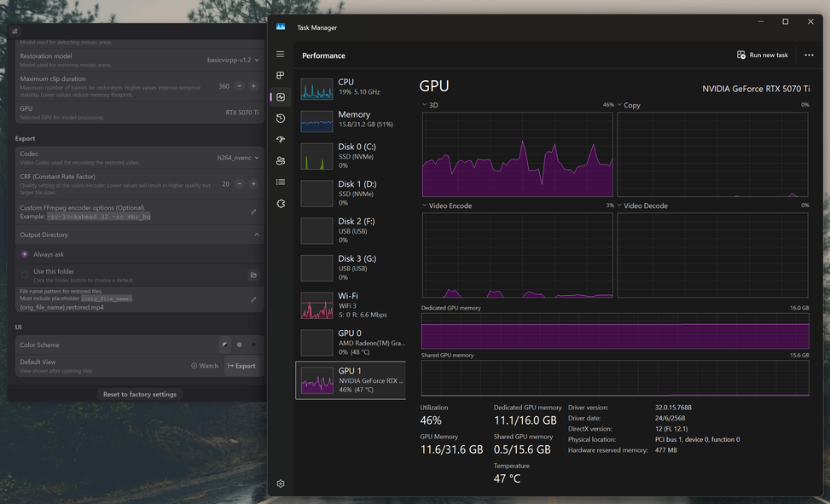This screenshot has height=504, width=830.
Task: Maximize the Task Manager window
Action: [786, 21]
